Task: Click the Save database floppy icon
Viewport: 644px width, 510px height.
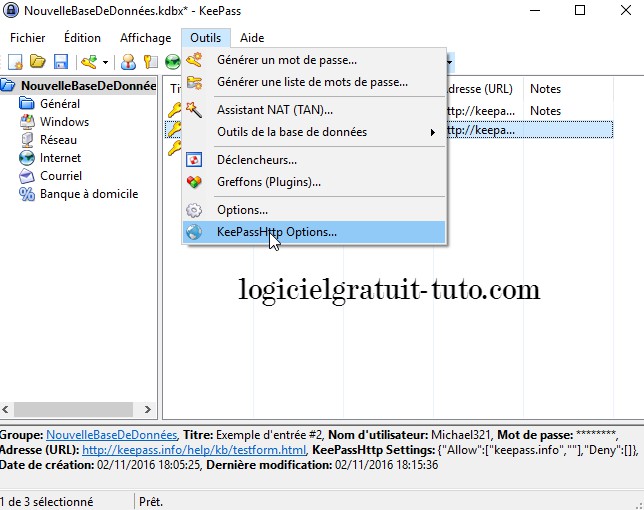Action: (x=61, y=62)
